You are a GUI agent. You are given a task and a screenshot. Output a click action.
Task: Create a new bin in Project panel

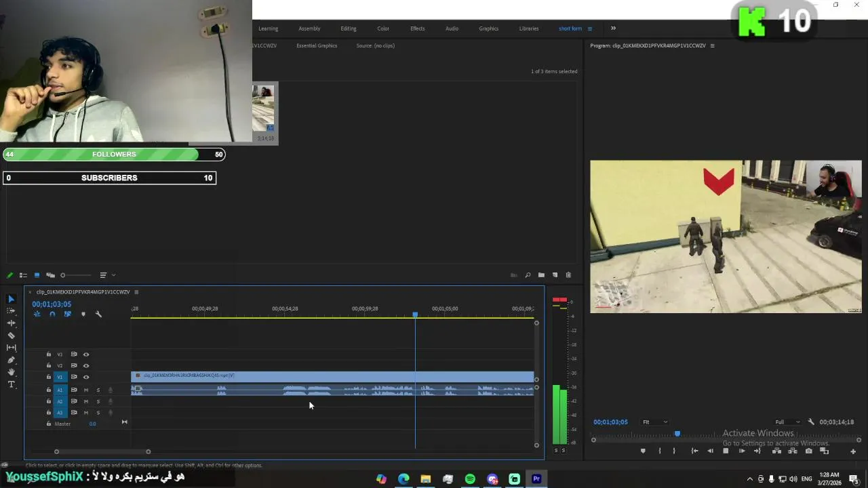(x=541, y=275)
